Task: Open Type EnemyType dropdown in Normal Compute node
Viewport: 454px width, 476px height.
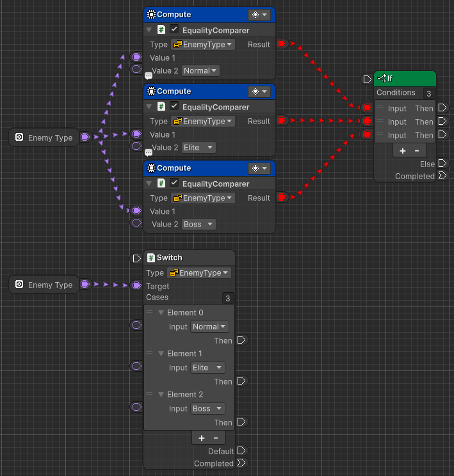Action: pyautogui.click(x=203, y=45)
